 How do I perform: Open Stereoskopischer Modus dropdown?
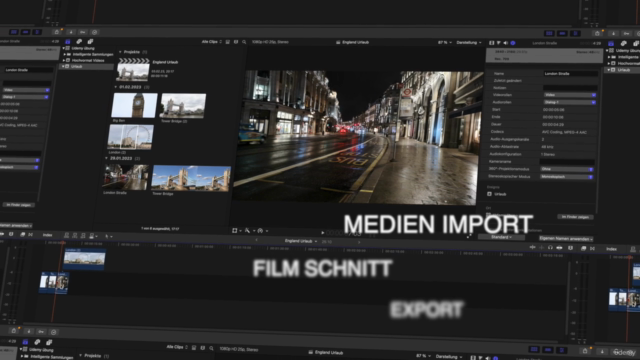click(567, 177)
